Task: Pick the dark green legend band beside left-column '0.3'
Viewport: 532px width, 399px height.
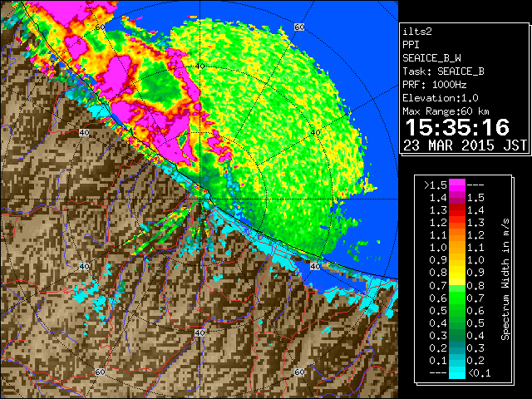Action: [457, 336]
